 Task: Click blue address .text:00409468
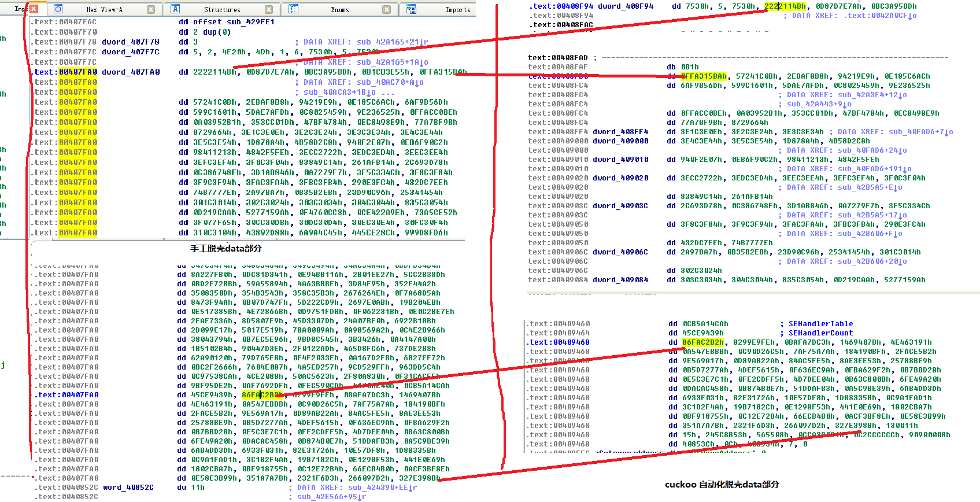[558, 342]
